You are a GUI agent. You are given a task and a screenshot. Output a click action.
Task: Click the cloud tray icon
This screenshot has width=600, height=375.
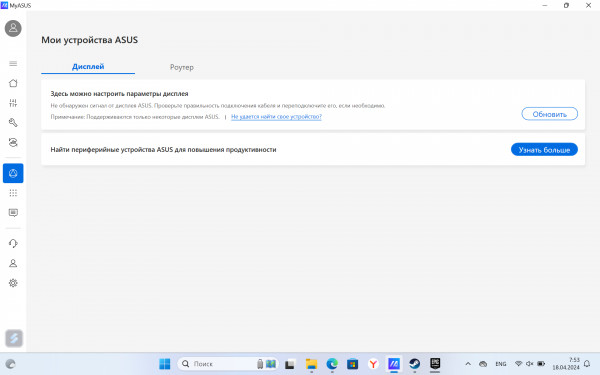483,364
